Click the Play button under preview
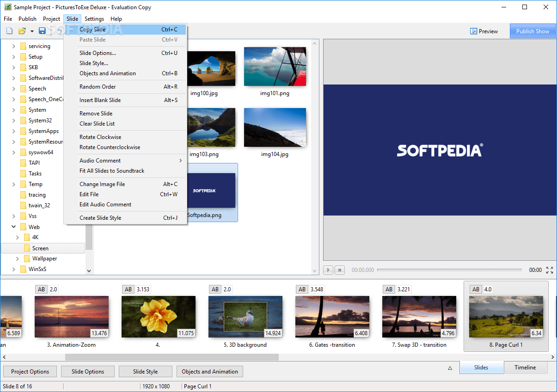 328,270
